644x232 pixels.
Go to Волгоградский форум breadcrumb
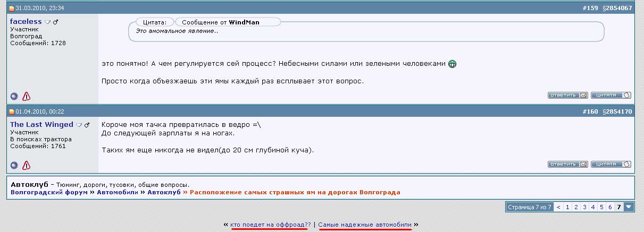tap(49, 192)
